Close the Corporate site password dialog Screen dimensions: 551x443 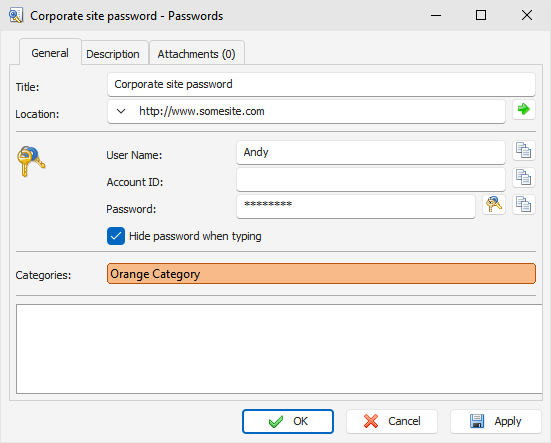pyautogui.click(x=526, y=15)
